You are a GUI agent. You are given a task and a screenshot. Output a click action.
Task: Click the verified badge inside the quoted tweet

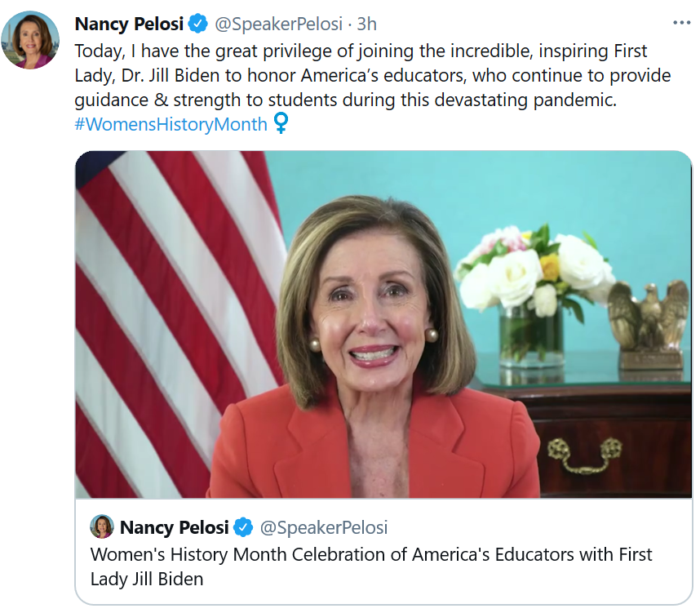(242, 526)
